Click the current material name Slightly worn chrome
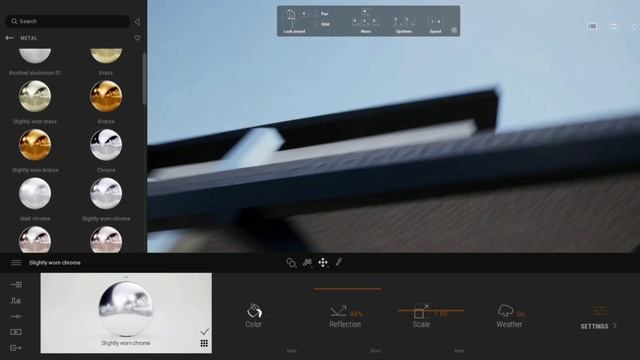 [x=55, y=263]
